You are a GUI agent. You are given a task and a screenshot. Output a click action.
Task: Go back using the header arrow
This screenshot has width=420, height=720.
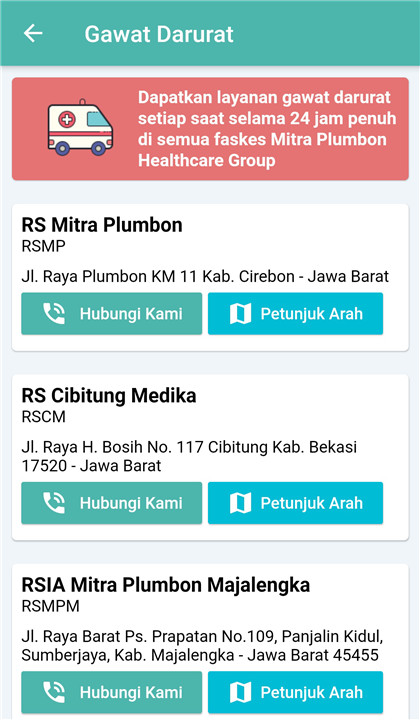(x=33, y=34)
